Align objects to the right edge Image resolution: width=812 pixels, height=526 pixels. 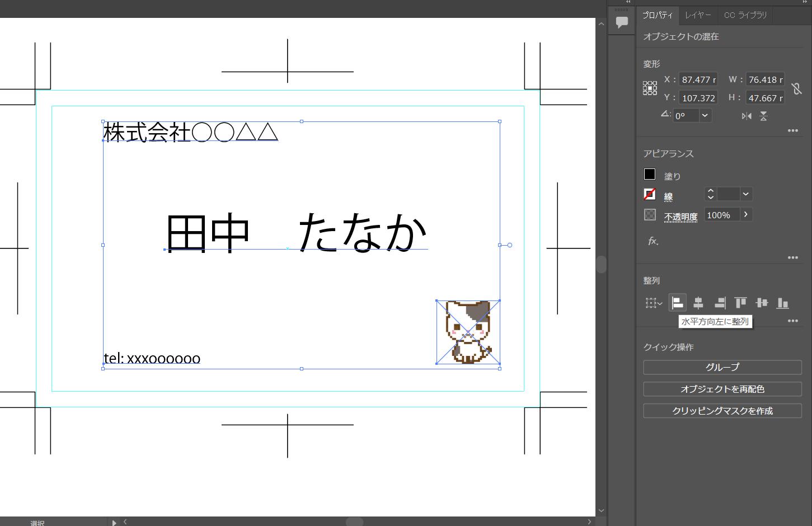point(720,303)
